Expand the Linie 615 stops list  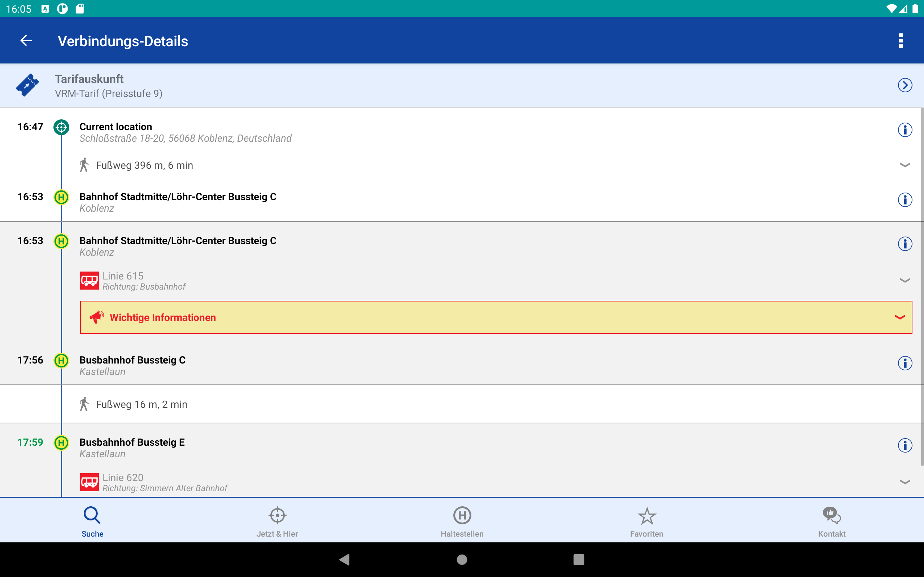click(x=905, y=281)
